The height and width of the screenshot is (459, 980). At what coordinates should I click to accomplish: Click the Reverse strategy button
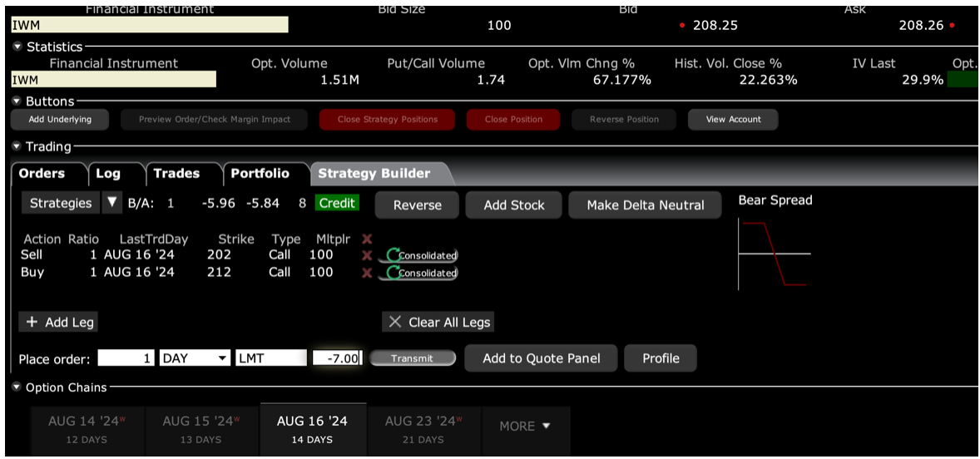pos(417,205)
